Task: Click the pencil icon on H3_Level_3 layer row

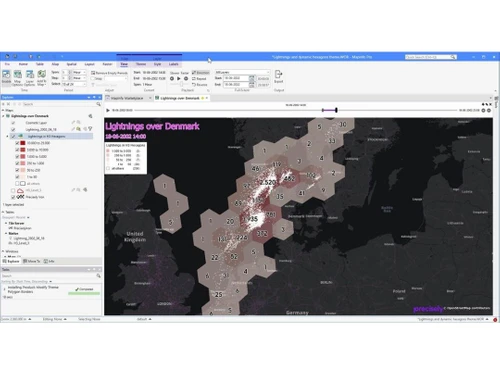Action: click(73, 190)
